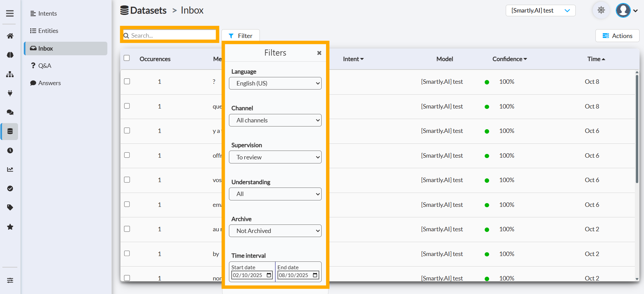644x294 pixels.
Task: Open the [Smartly.AI] test project selector
Action: coord(541,11)
